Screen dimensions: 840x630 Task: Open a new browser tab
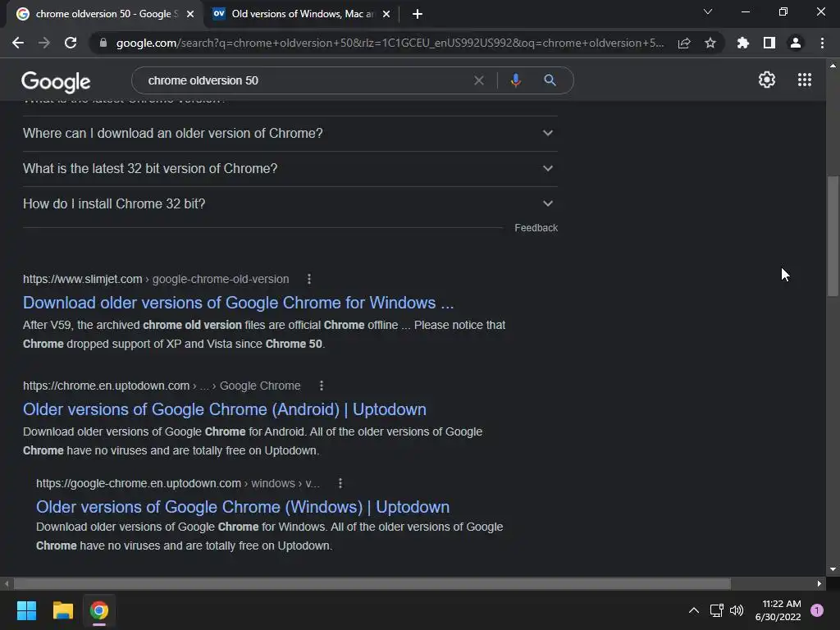click(x=418, y=14)
